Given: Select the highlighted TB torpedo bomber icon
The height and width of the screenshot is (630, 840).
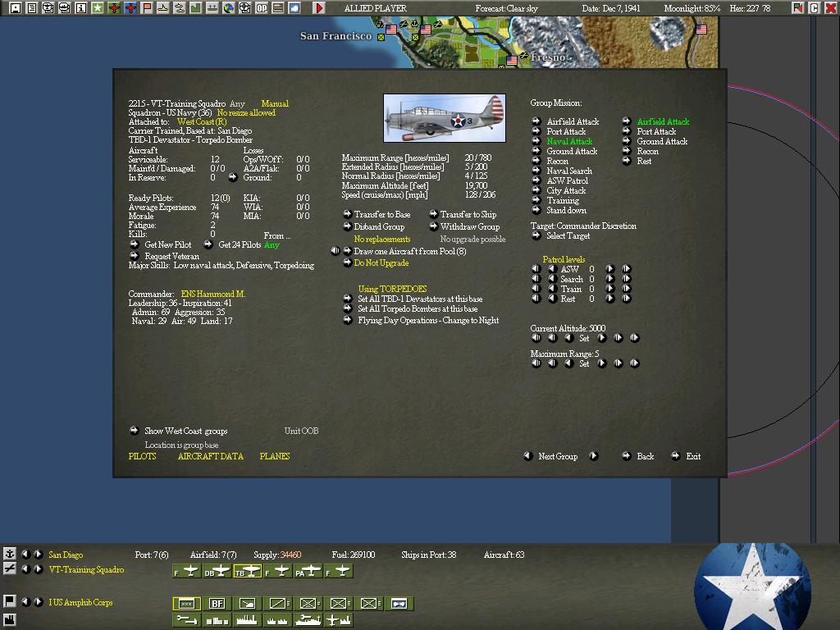Looking at the screenshot, I should tap(248, 572).
